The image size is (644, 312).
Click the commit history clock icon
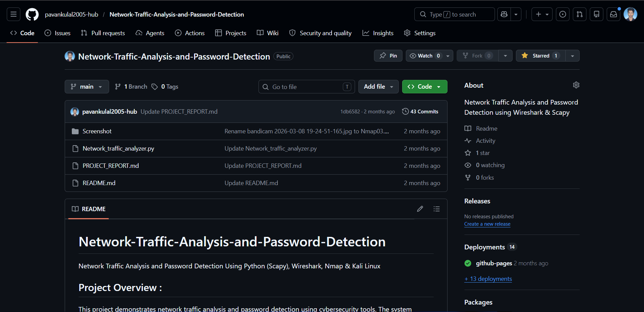(x=405, y=111)
